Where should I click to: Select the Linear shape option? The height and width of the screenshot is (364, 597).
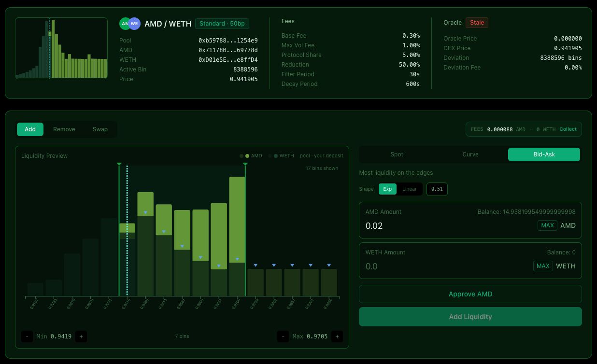[409, 189]
